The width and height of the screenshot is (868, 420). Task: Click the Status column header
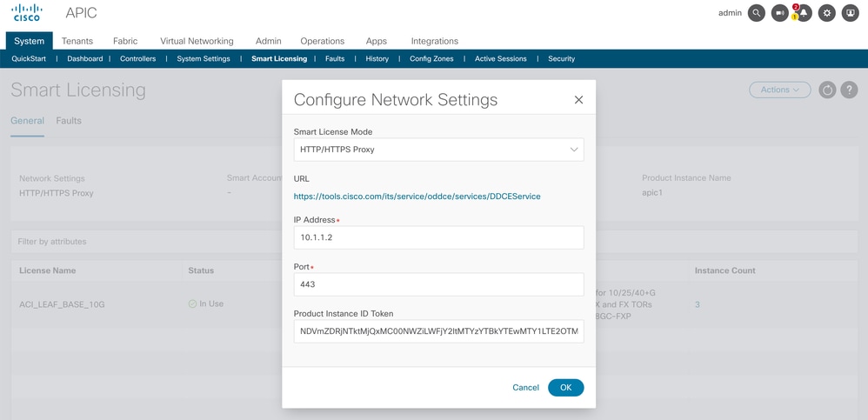(201, 270)
